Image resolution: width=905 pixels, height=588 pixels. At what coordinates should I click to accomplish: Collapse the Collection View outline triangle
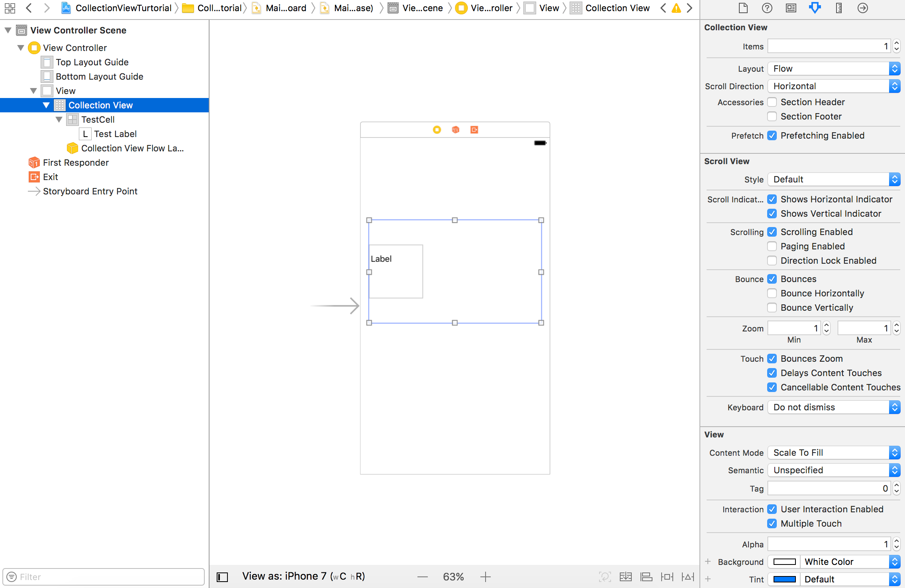(x=46, y=105)
